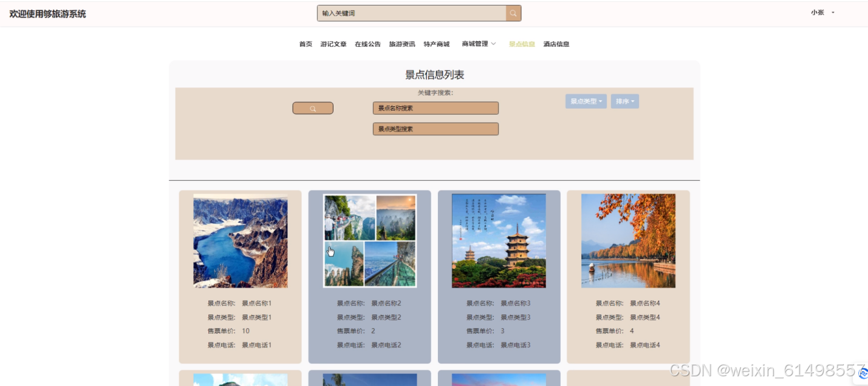Open the 小张 user dropdown
Image resolution: width=868 pixels, height=386 pixels.
pyautogui.click(x=822, y=12)
